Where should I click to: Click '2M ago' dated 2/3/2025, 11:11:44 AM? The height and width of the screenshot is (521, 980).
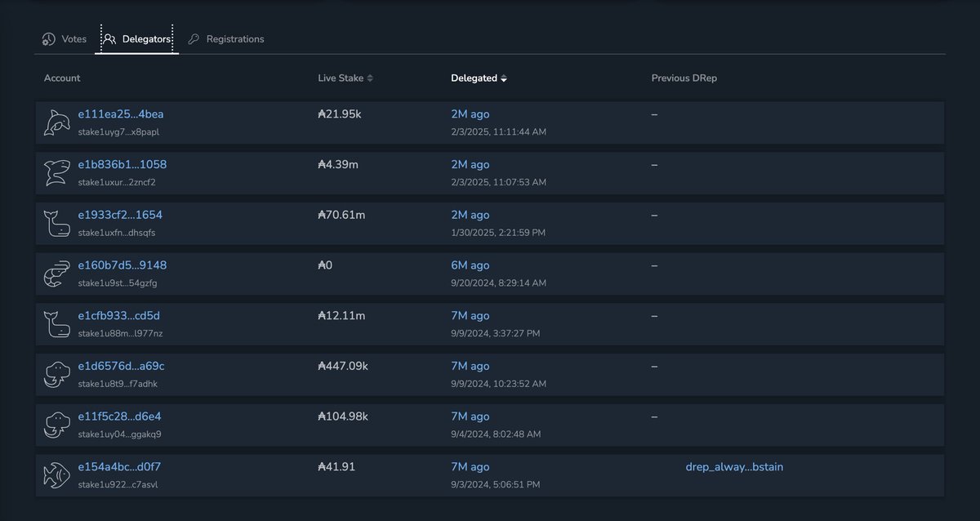(470, 114)
